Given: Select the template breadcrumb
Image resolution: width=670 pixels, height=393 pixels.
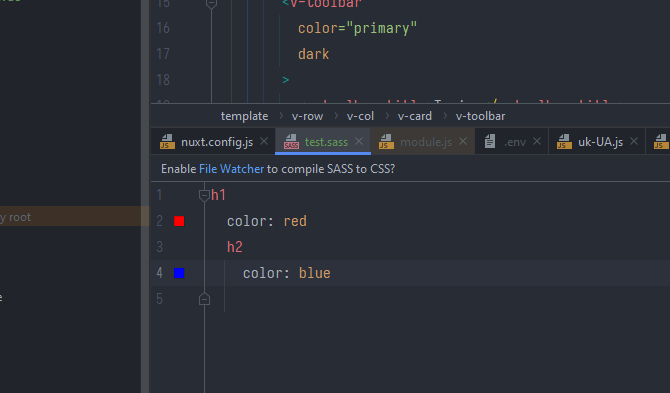Looking at the screenshot, I should tap(244, 116).
